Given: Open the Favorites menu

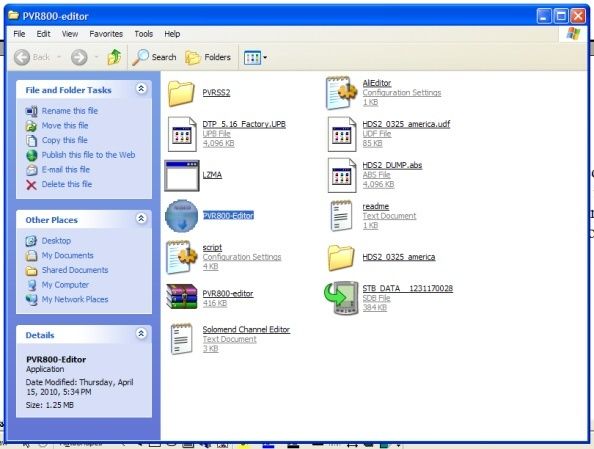Looking at the screenshot, I should pyautogui.click(x=106, y=34).
